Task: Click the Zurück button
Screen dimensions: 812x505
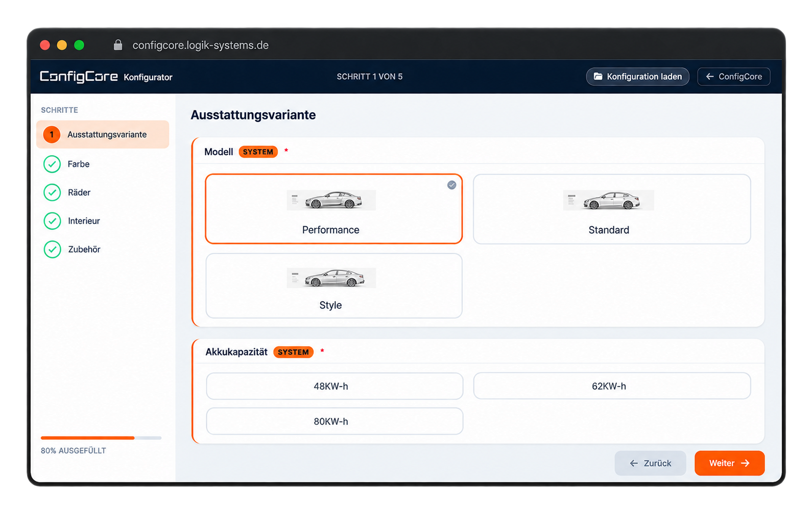Action: point(650,463)
